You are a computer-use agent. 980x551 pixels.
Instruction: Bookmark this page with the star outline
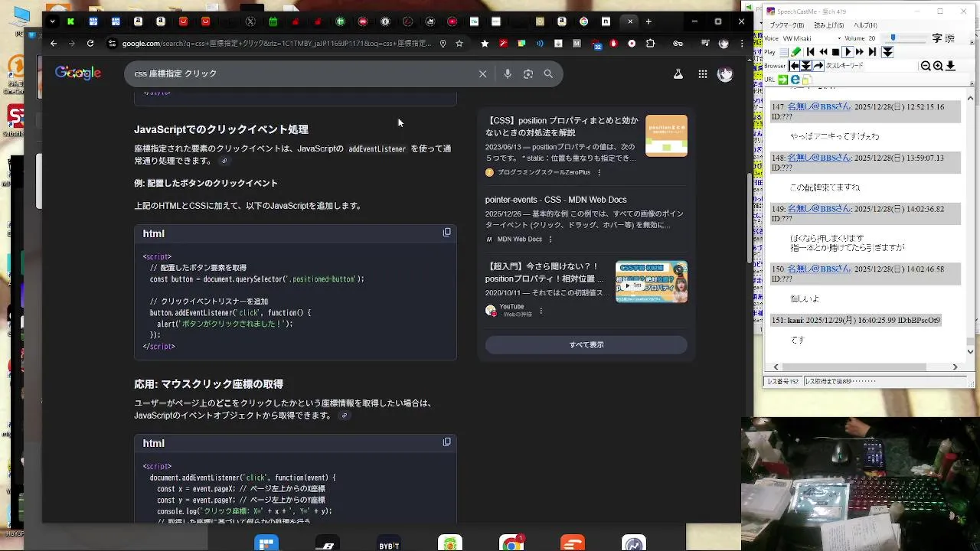[x=459, y=44]
